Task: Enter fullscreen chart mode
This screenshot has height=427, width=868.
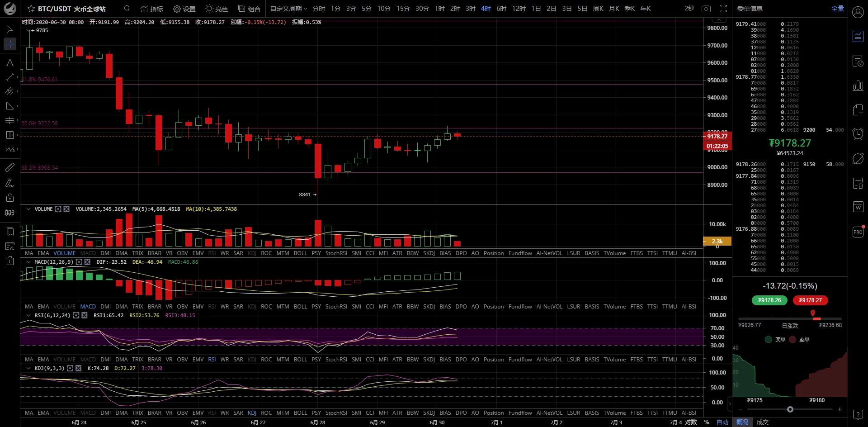Action: (x=723, y=9)
